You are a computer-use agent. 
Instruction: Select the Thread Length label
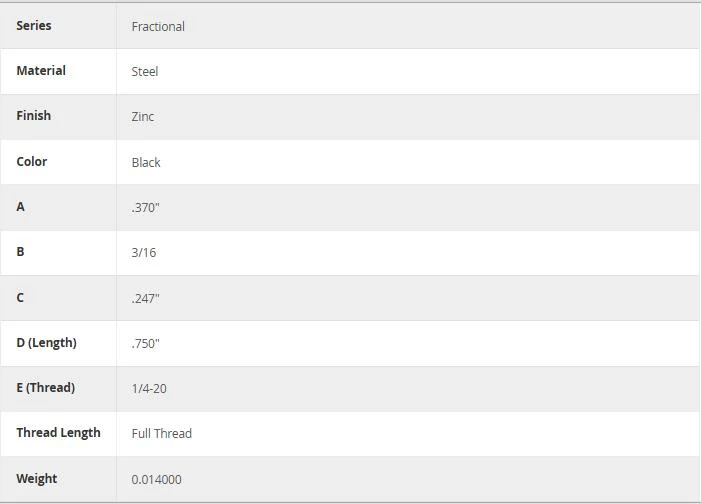[59, 433]
